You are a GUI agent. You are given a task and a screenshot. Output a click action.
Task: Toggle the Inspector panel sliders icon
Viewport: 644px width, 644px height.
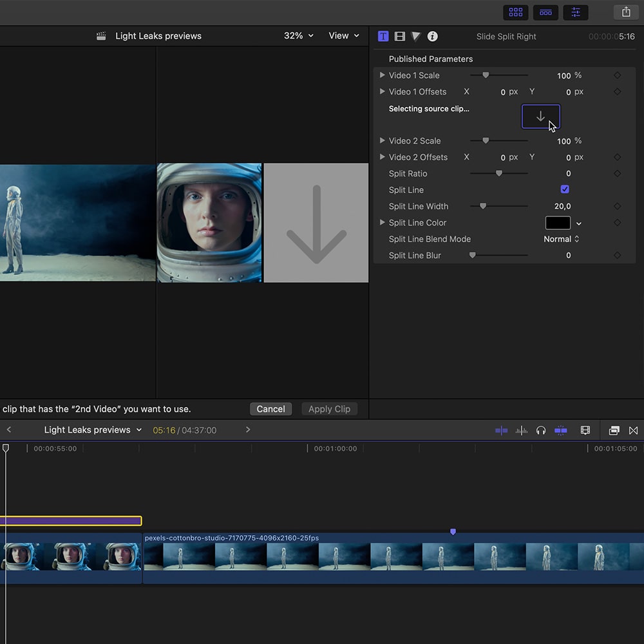click(575, 12)
